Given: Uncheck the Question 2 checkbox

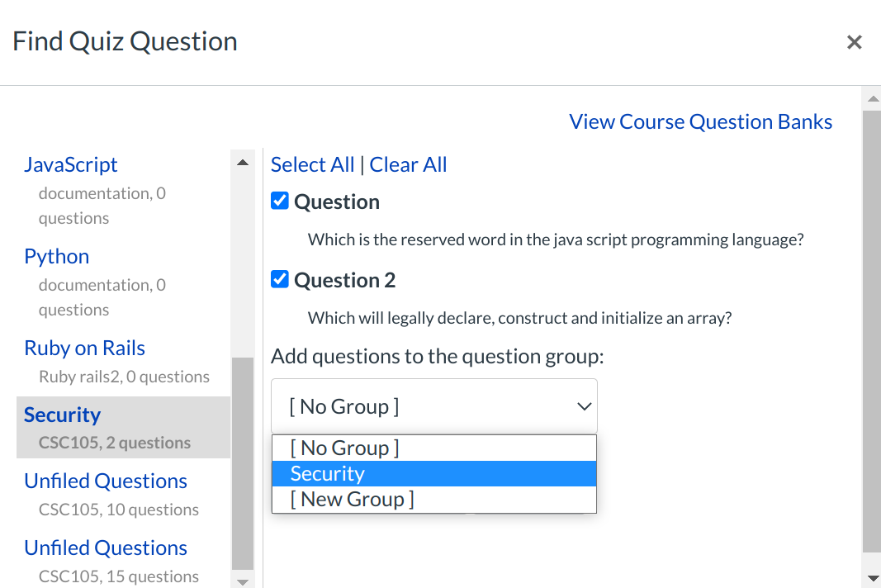Looking at the screenshot, I should [x=280, y=279].
